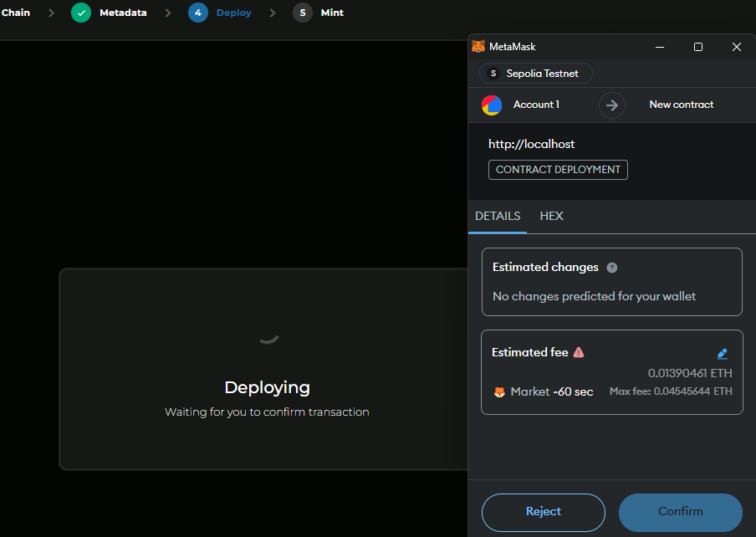Click the MetaMask fox logo in title bar
Viewport: 756px width, 537px height.
478,47
